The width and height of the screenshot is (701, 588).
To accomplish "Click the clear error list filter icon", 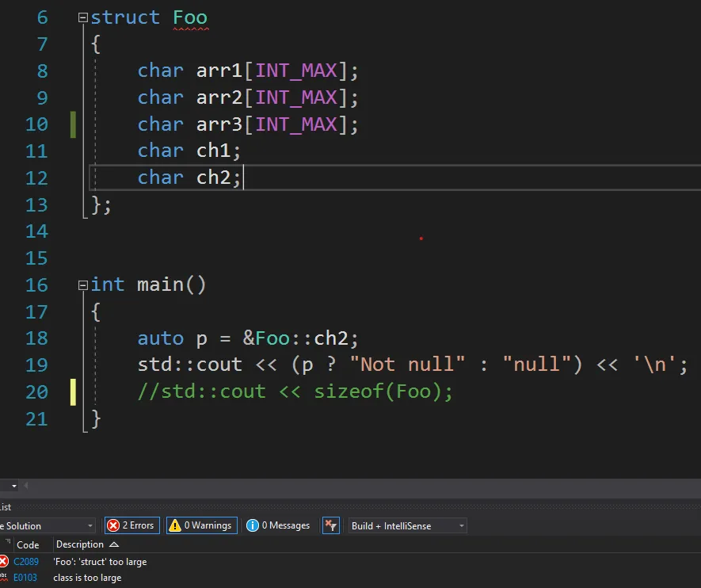I will [x=331, y=525].
